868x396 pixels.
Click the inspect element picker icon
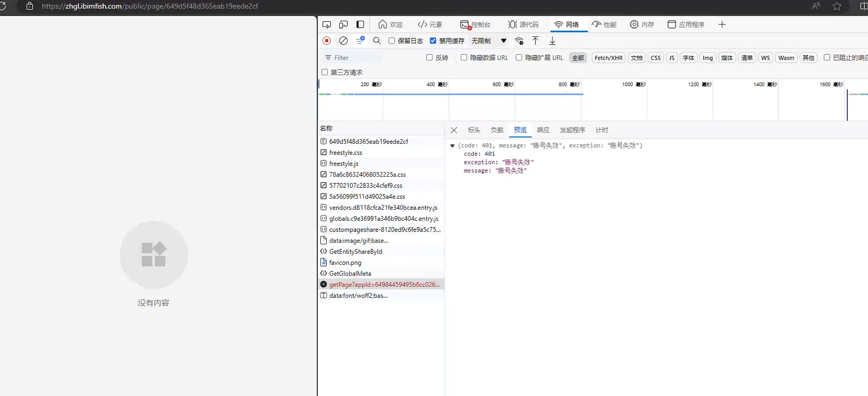[327, 25]
